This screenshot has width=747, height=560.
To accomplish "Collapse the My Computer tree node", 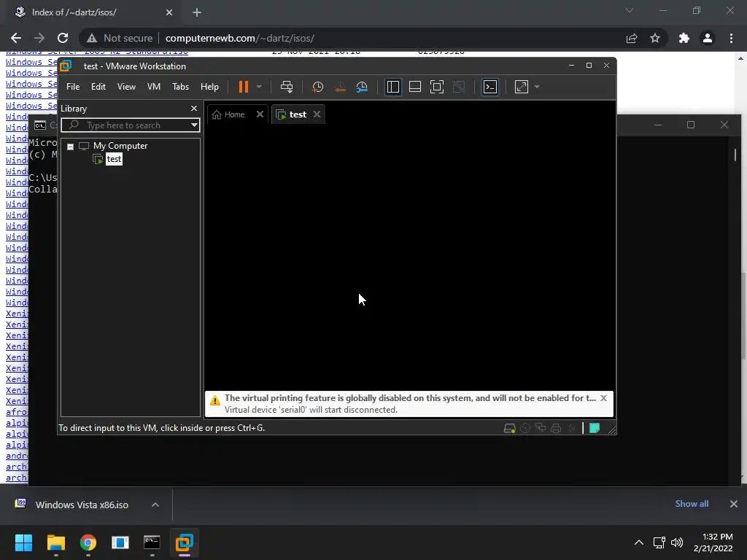I will pos(70,146).
